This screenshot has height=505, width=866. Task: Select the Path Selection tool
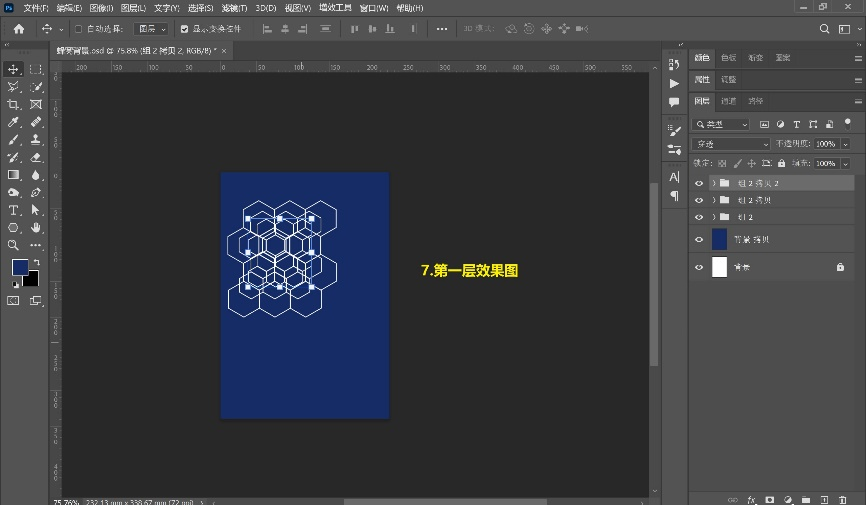pos(36,210)
